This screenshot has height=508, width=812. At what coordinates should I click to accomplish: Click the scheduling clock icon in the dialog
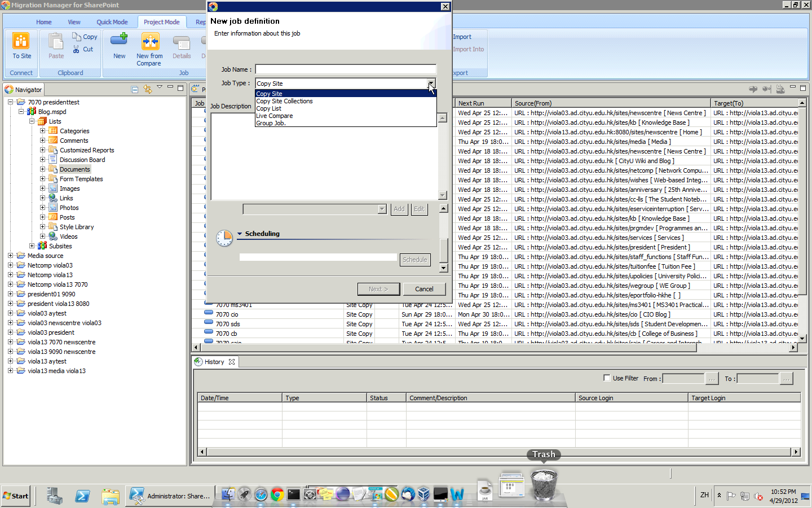(x=224, y=238)
